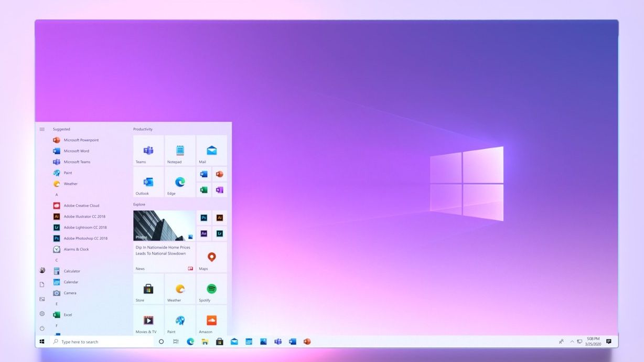Expand the Start menu hamburger navigation
The image size is (644, 362).
pos(42,129)
